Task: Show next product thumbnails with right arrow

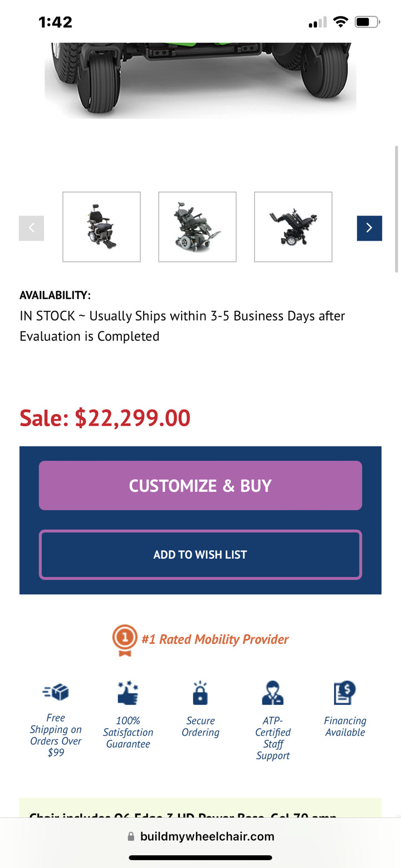Action: point(369,228)
